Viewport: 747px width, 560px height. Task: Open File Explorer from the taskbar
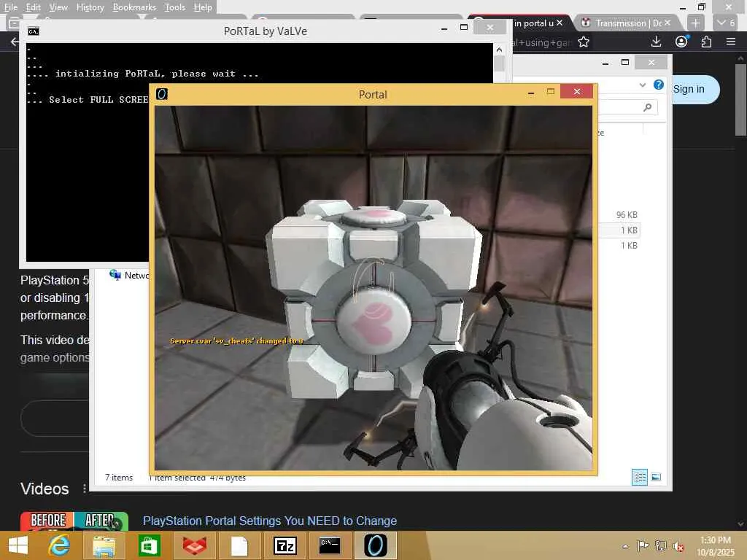104,545
